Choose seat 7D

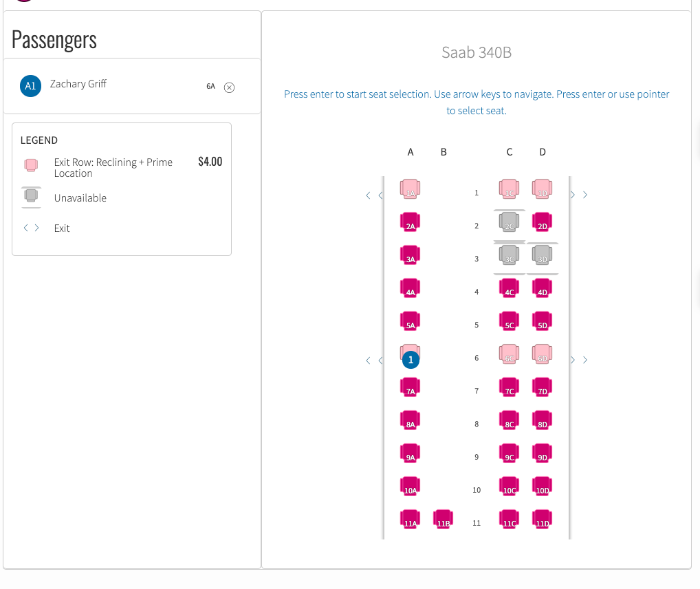pyautogui.click(x=543, y=387)
